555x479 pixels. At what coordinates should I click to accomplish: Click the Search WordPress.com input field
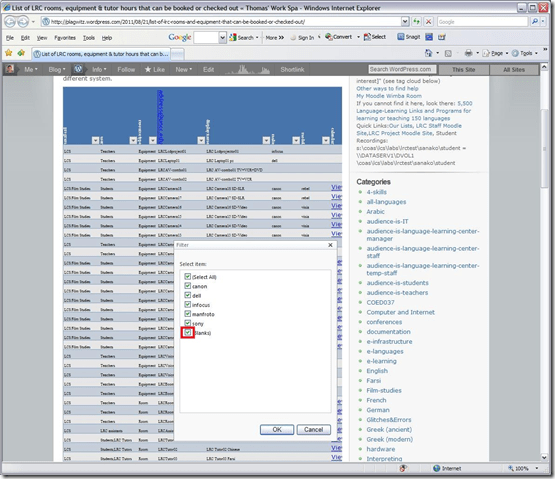pos(402,69)
